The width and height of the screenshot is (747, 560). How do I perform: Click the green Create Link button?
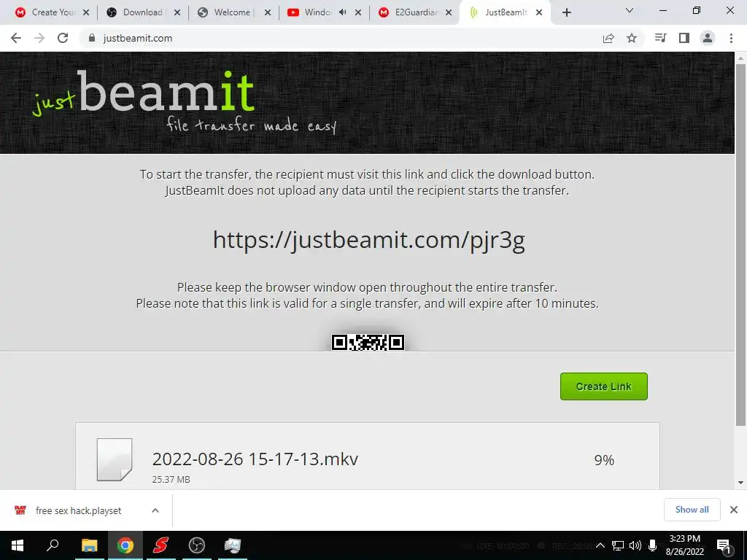(x=603, y=386)
